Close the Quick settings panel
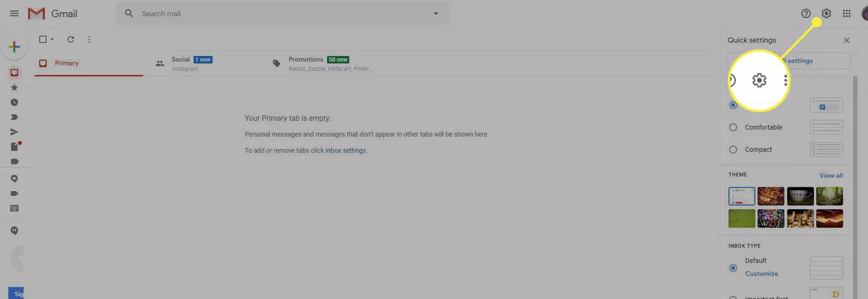Screen dimensions: 868x299 [x=847, y=40]
